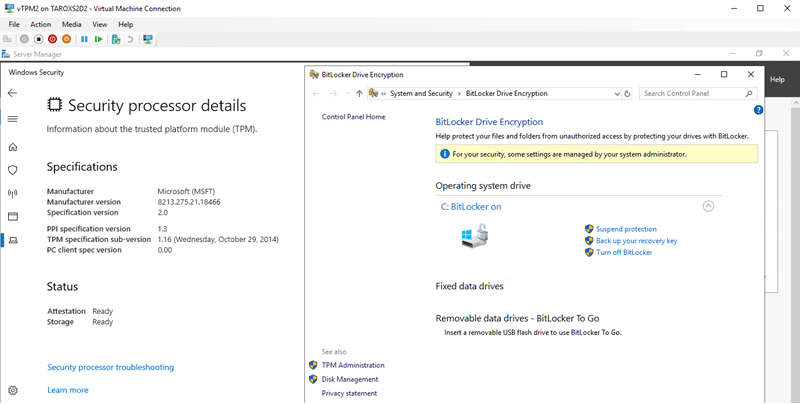Open the View menu
Viewport: 800px width, 404px height.
point(99,24)
